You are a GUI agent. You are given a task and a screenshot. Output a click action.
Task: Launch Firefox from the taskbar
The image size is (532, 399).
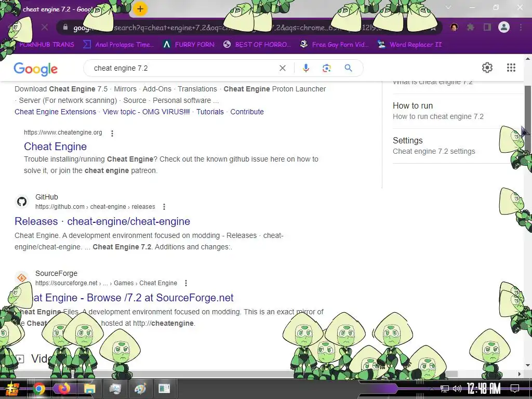[63, 388]
